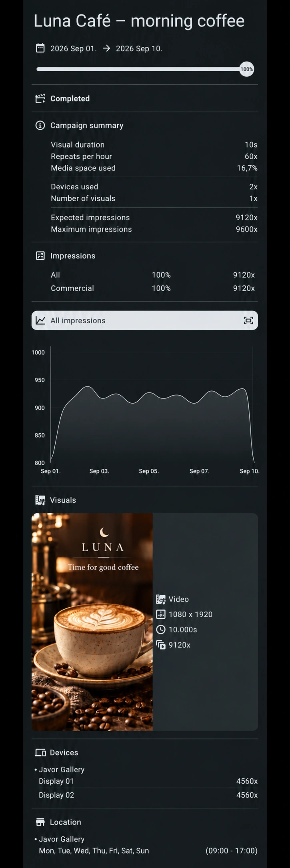Click the Visuals section icon
290x868 pixels.
click(40, 500)
